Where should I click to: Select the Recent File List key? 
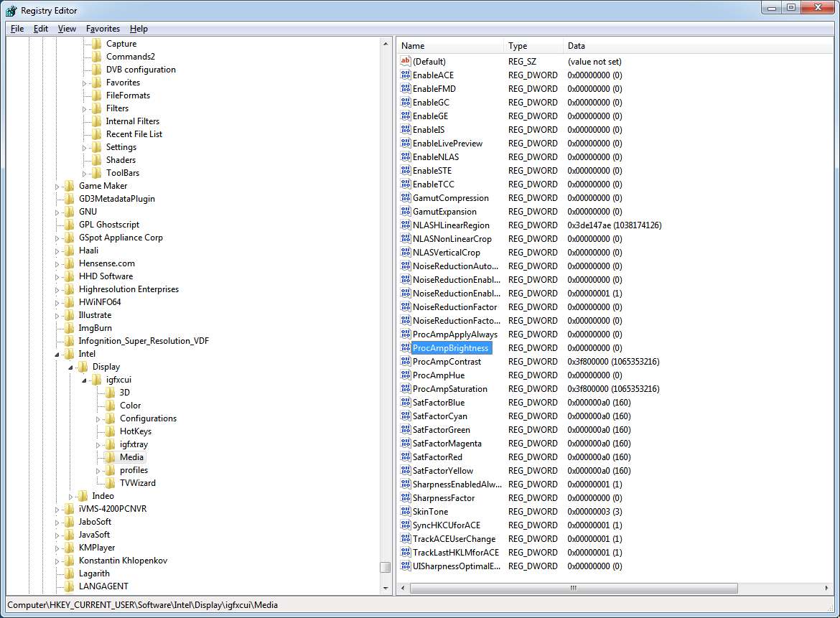pyautogui.click(x=134, y=134)
